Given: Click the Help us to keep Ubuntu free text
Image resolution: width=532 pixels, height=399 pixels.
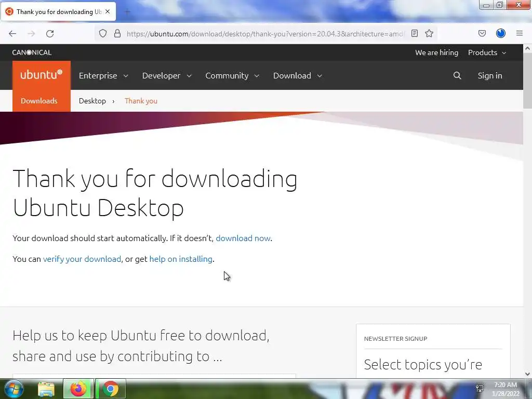Looking at the screenshot, I should click(x=141, y=345).
